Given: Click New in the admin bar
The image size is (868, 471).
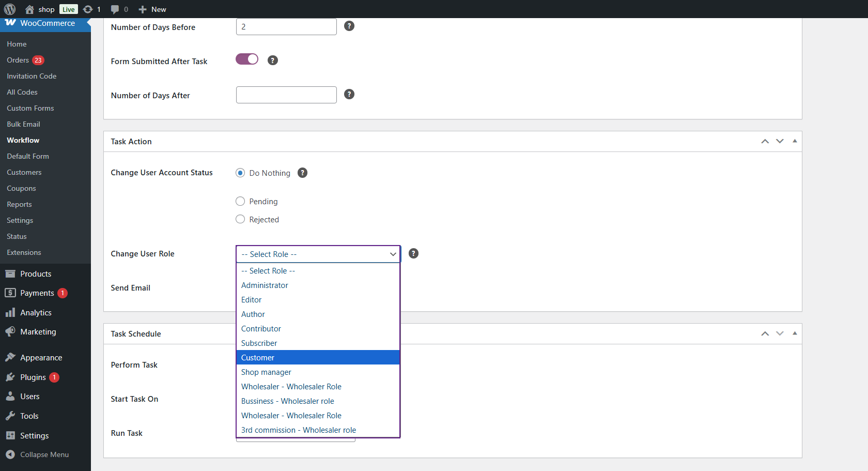Looking at the screenshot, I should pyautogui.click(x=153, y=9).
